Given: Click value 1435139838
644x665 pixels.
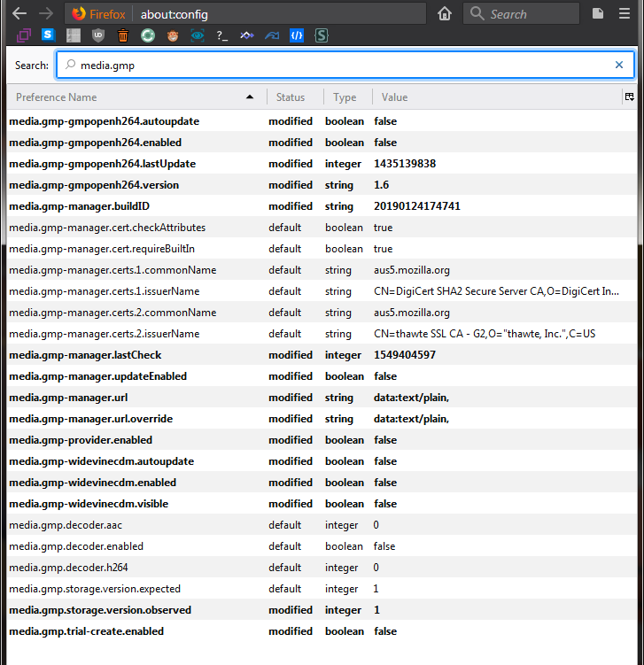Looking at the screenshot, I should click(x=405, y=164).
